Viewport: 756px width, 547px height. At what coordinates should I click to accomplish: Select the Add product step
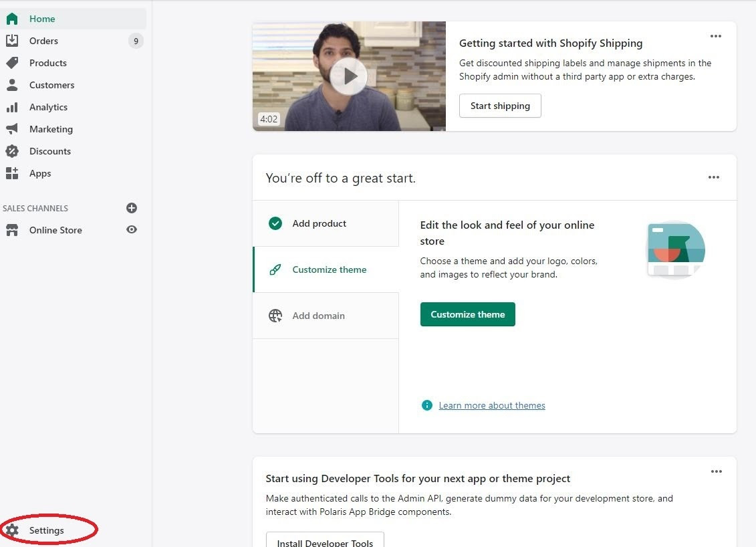click(x=326, y=223)
